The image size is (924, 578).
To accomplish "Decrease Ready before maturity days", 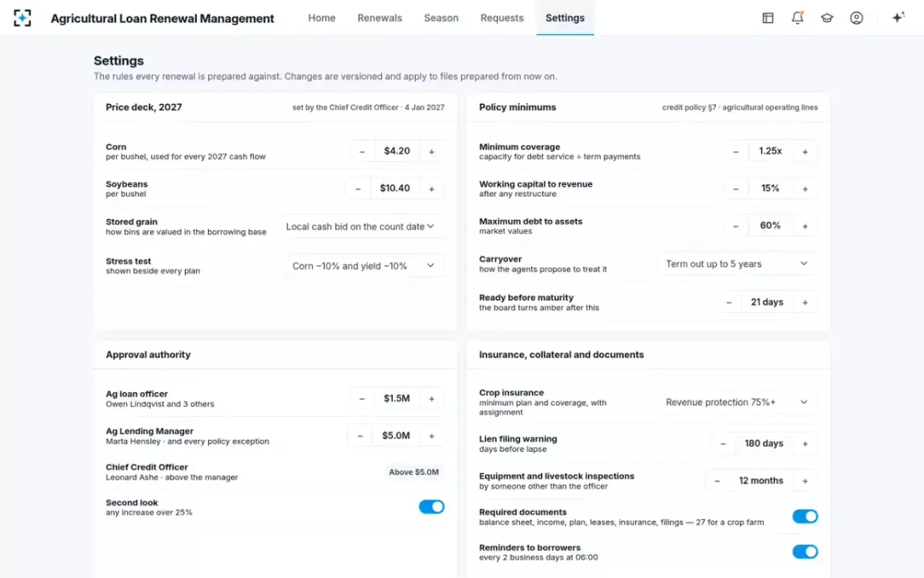I will (729, 302).
